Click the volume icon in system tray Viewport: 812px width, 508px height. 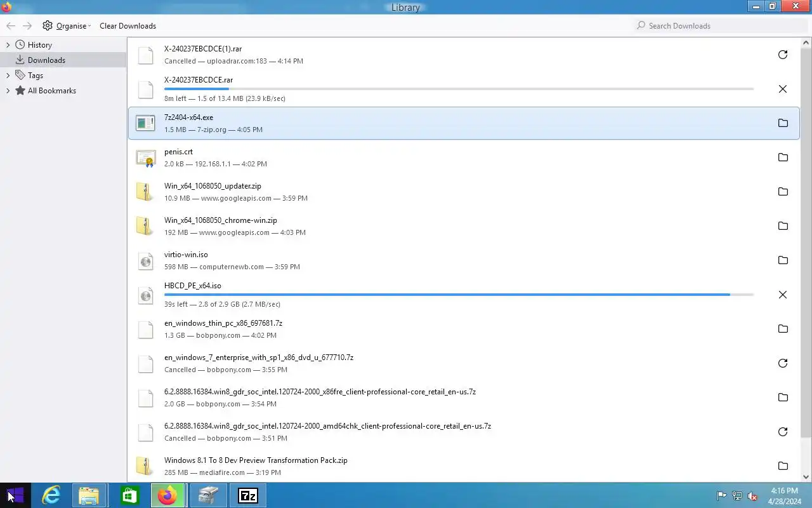(x=752, y=496)
